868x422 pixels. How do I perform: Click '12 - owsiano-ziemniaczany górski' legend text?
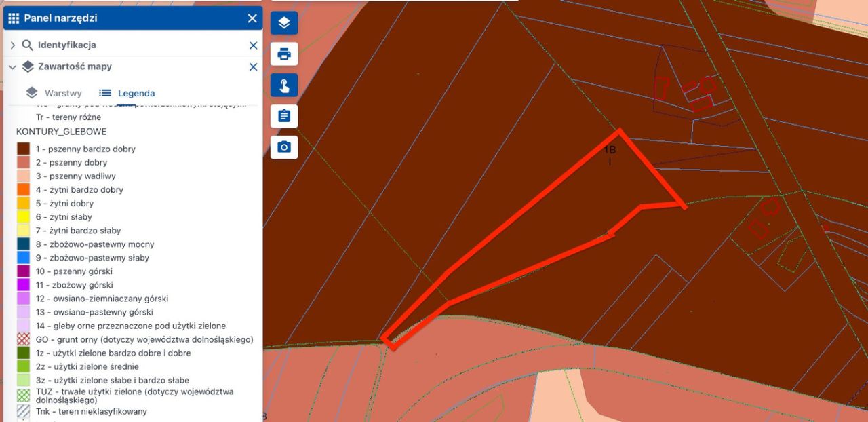pyautogui.click(x=102, y=299)
